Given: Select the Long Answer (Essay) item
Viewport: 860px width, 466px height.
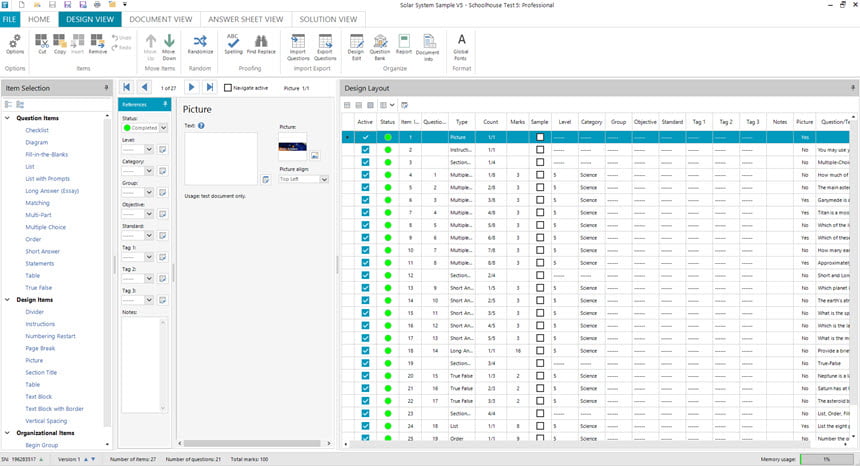Looking at the screenshot, I should (52, 191).
